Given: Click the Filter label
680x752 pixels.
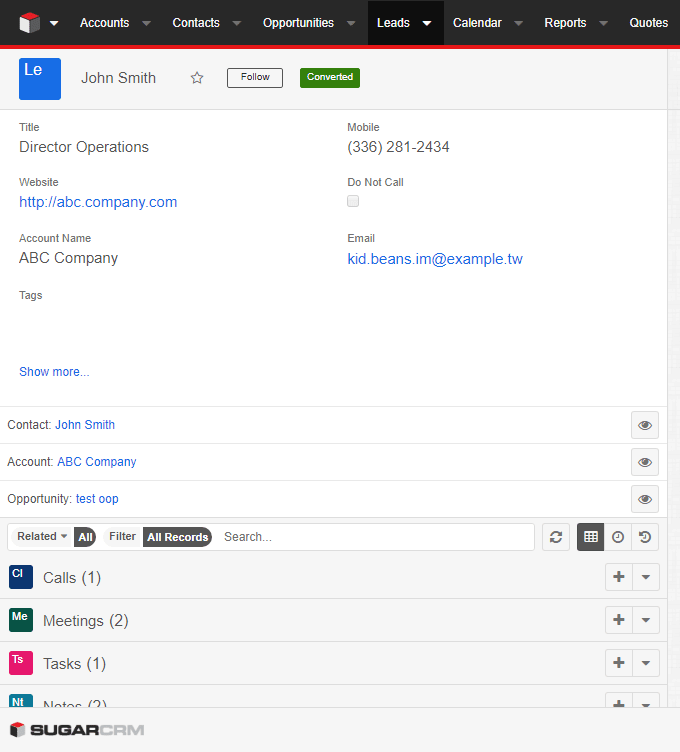Looking at the screenshot, I should click(122, 537).
